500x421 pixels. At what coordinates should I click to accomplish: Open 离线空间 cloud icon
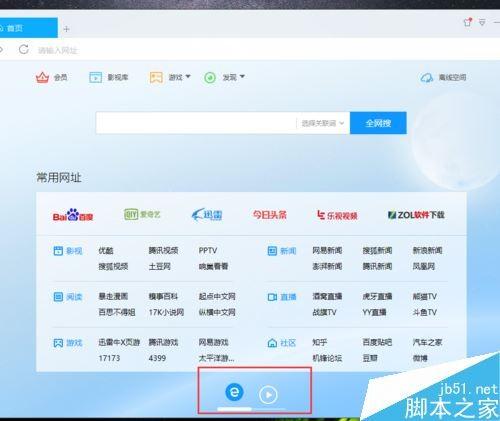point(426,78)
